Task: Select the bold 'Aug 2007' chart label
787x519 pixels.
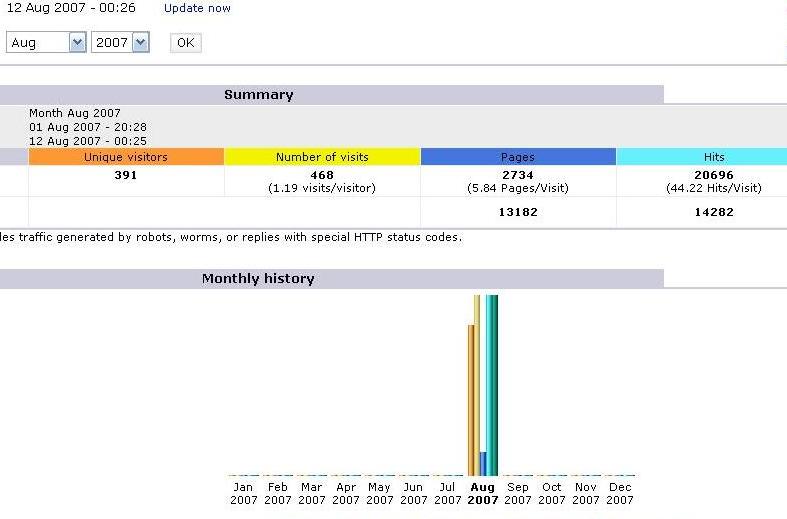Action: (x=483, y=494)
